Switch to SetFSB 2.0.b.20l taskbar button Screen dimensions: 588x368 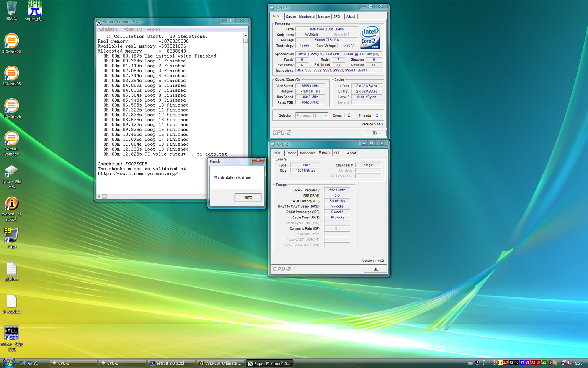tap(171, 363)
